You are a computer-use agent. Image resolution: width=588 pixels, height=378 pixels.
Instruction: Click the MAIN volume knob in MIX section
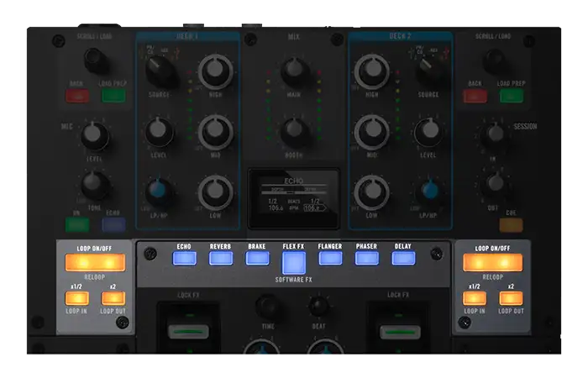click(x=295, y=72)
